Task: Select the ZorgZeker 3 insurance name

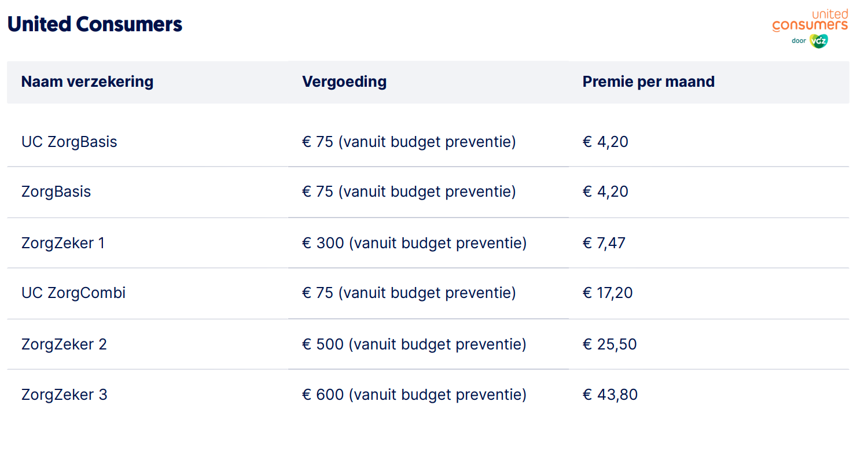Action: (x=64, y=395)
